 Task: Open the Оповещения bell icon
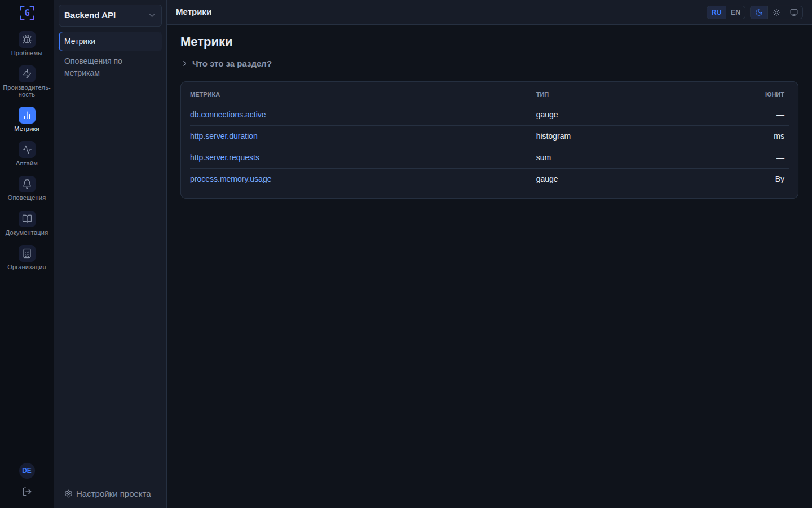pos(27,184)
